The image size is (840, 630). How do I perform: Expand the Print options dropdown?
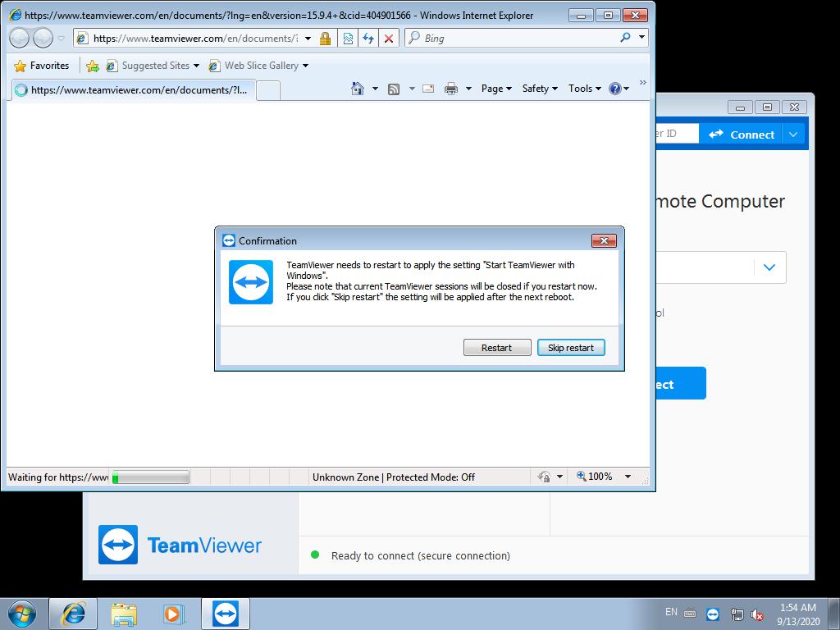pyautogui.click(x=468, y=89)
